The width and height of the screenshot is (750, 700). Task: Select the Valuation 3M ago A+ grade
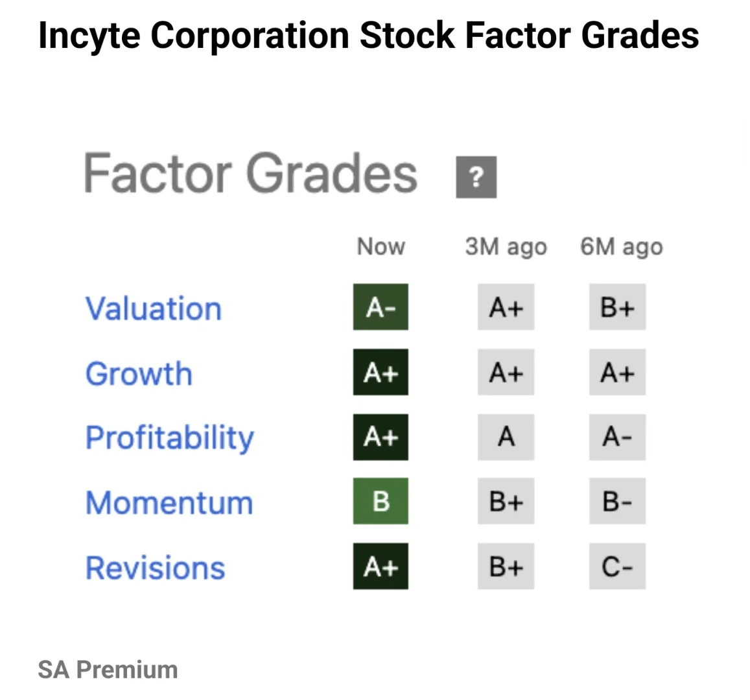click(506, 307)
